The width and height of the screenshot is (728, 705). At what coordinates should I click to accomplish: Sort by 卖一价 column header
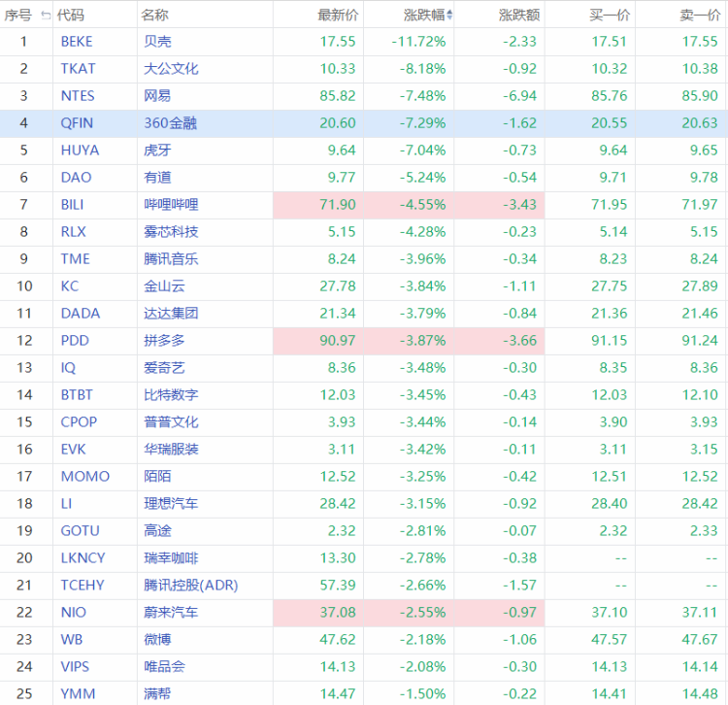coord(700,16)
